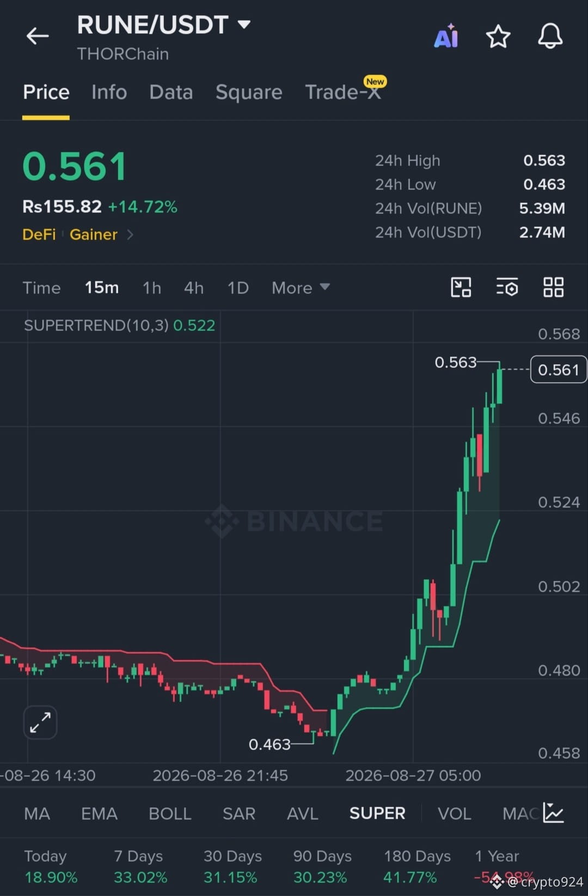Open the AI assistant icon
Image resolution: width=588 pixels, height=896 pixels.
446,36
